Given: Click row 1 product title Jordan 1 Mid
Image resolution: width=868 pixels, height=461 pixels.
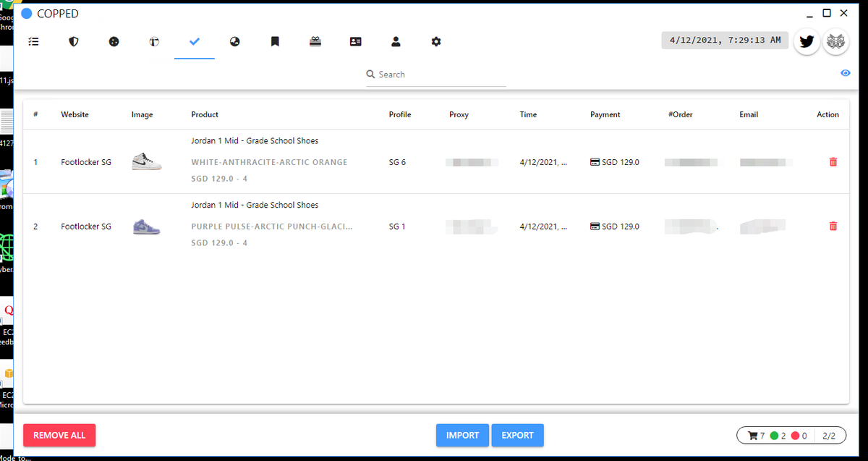Looking at the screenshot, I should (x=255, y=140).
